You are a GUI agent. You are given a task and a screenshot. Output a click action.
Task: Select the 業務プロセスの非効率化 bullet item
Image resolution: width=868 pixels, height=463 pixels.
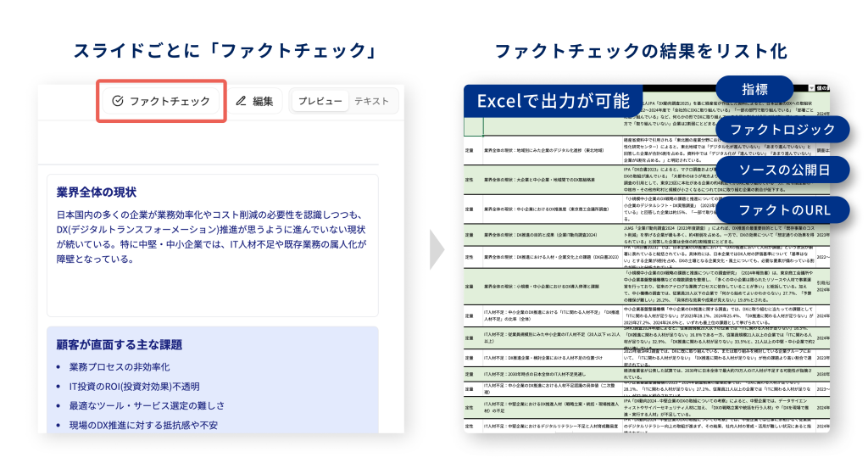131,367
